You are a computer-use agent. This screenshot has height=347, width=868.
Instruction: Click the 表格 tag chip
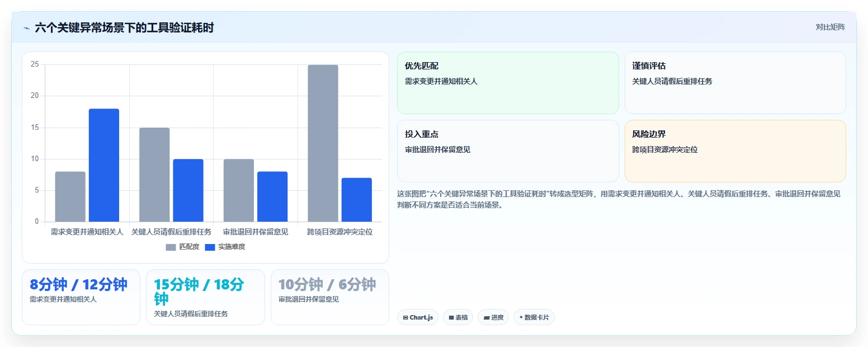click(x=458, y=317)
